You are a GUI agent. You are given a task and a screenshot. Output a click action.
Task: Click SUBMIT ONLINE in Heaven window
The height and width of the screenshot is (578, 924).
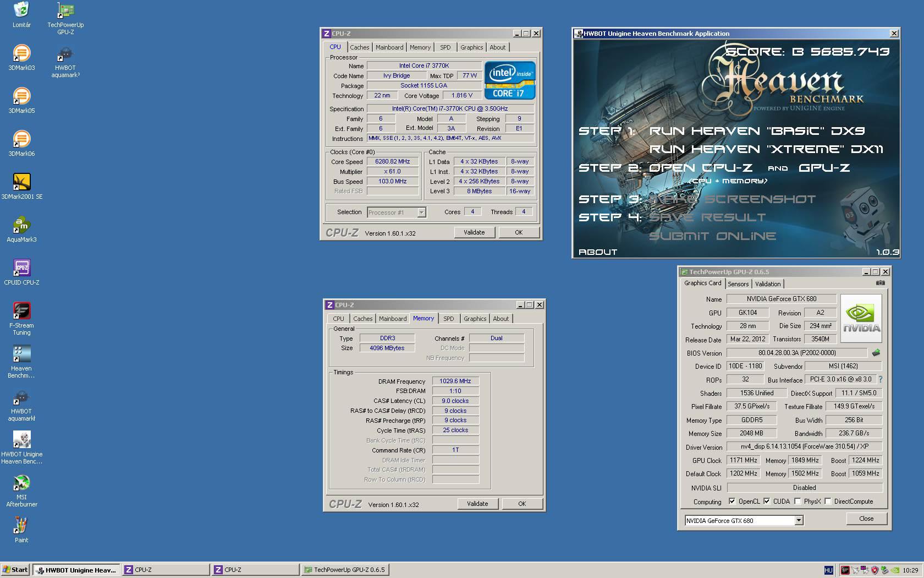(x=712, y=236)
